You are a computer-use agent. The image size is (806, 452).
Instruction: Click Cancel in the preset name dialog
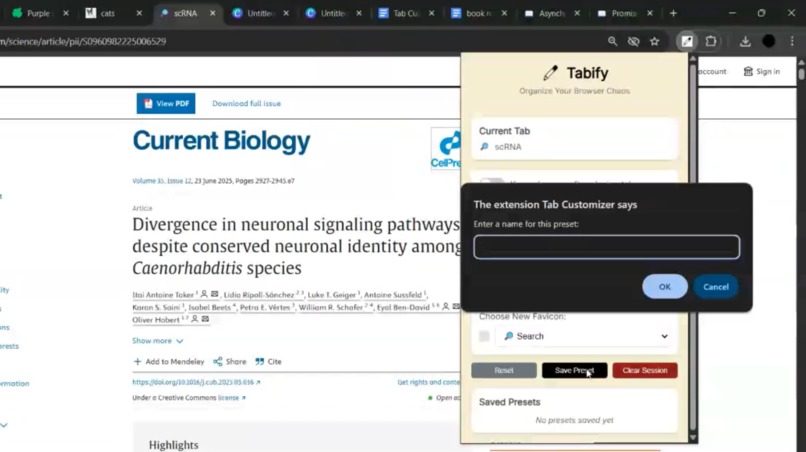click(x=716, y=286)
